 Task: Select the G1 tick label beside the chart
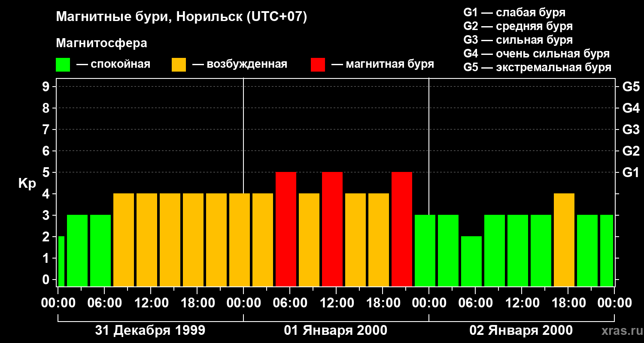[x=631, y=172]
